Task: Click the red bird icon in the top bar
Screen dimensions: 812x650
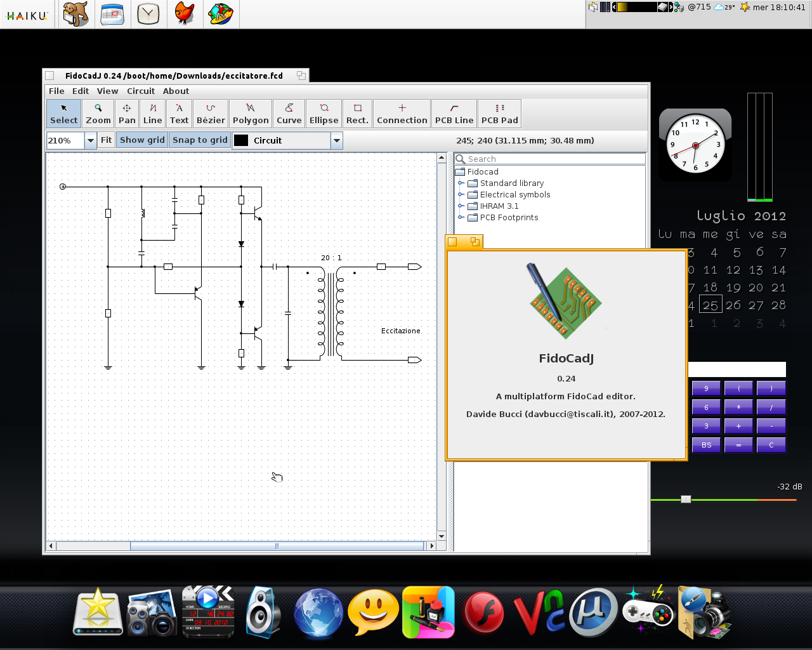Action: tap(185, 14)
